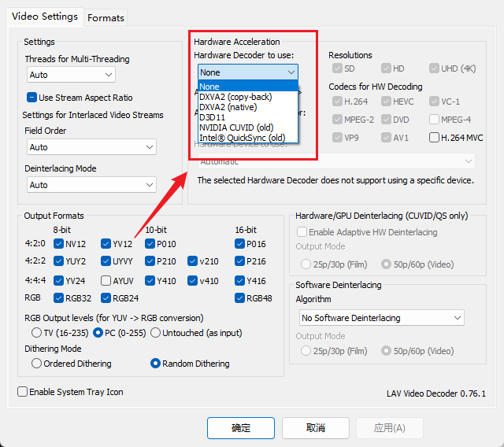Viewport: 504px width, 447px height.
Task: Open the Software Deinterlacing Algorithm dropdown
Action: tap(382, 318)
